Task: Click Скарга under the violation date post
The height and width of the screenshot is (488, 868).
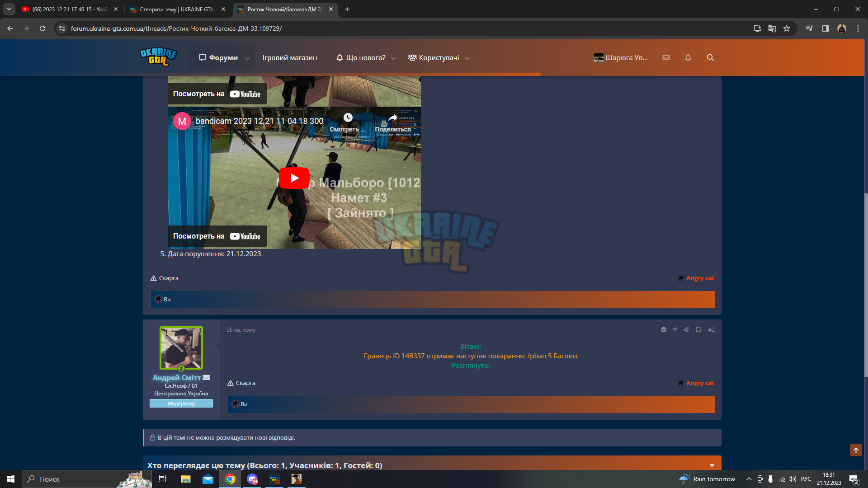Action: 165,278
